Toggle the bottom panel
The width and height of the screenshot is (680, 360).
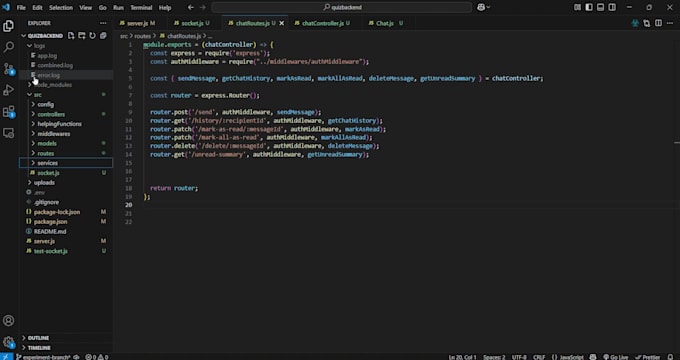point(601,7)
